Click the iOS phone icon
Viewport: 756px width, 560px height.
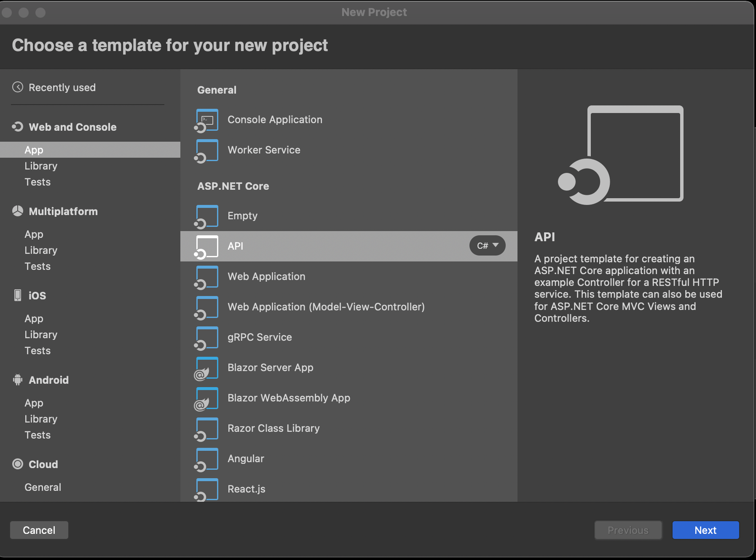[x=18, y=295]
